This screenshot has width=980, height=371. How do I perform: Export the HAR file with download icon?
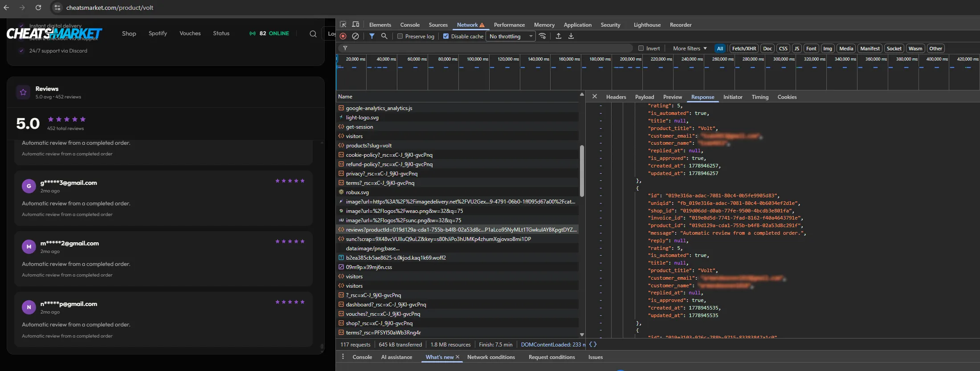(x=571, y=36)
